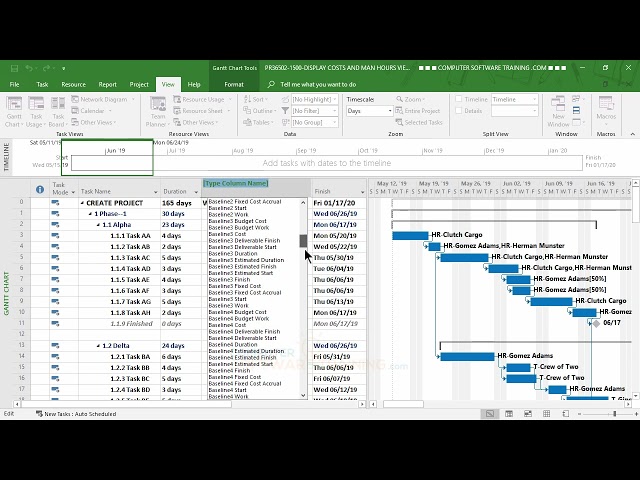Open the Resource Usage view
Viewport: 640px width, 480px height.
202,99
